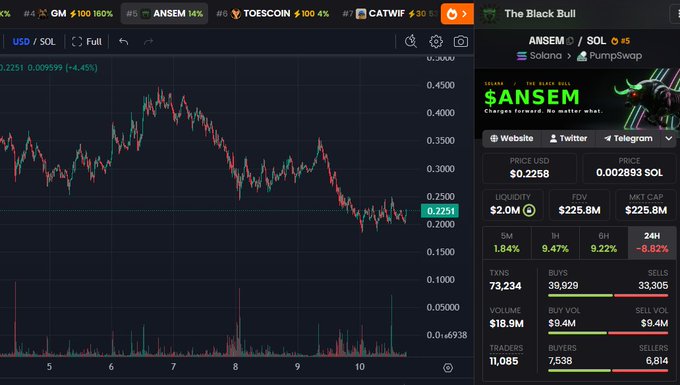The height and width of the screenshot is (385, 680).
Task: Copy the ANSEM token address icon
Action: [x=570, y=41]
